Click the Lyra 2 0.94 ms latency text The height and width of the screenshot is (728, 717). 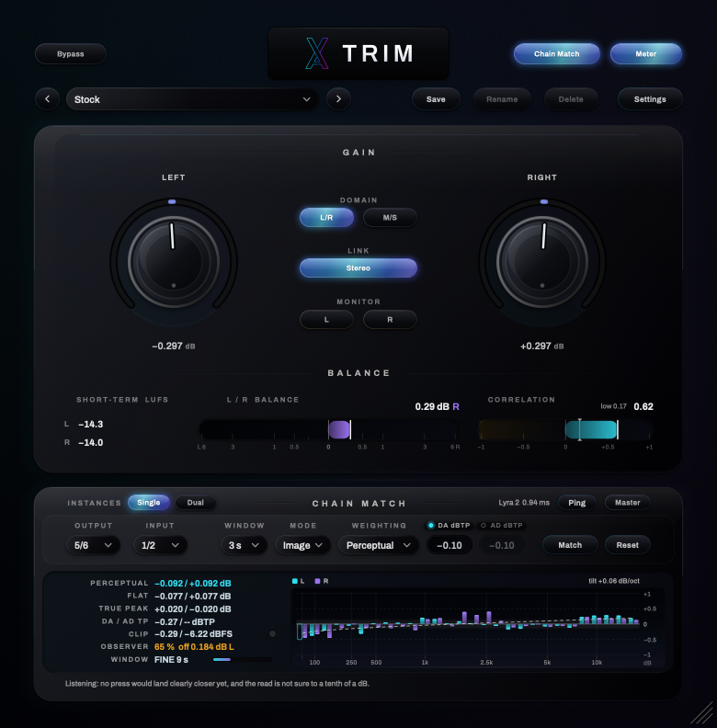coord(524,503)
